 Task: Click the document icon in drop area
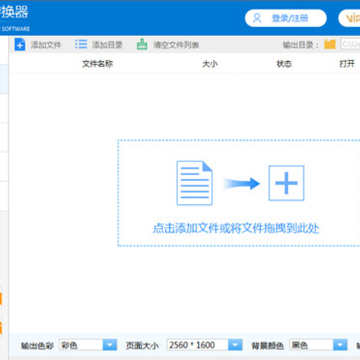click(x=194, y=183)
